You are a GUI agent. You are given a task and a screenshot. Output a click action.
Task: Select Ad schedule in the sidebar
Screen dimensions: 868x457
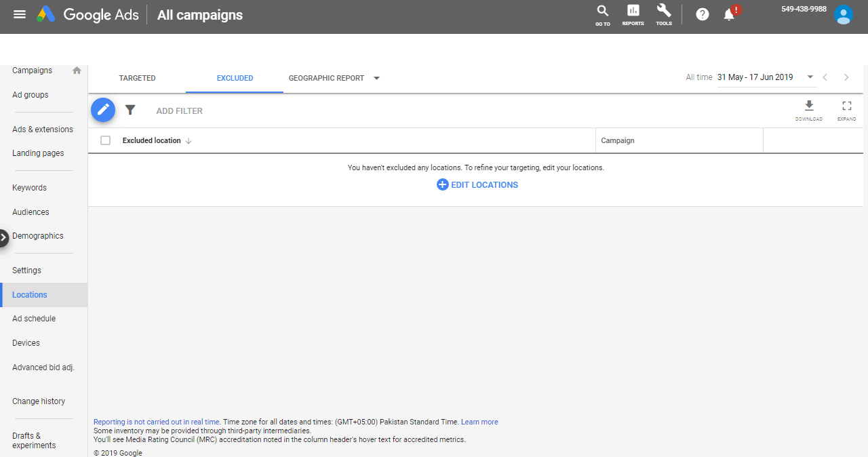coord(34,319)
